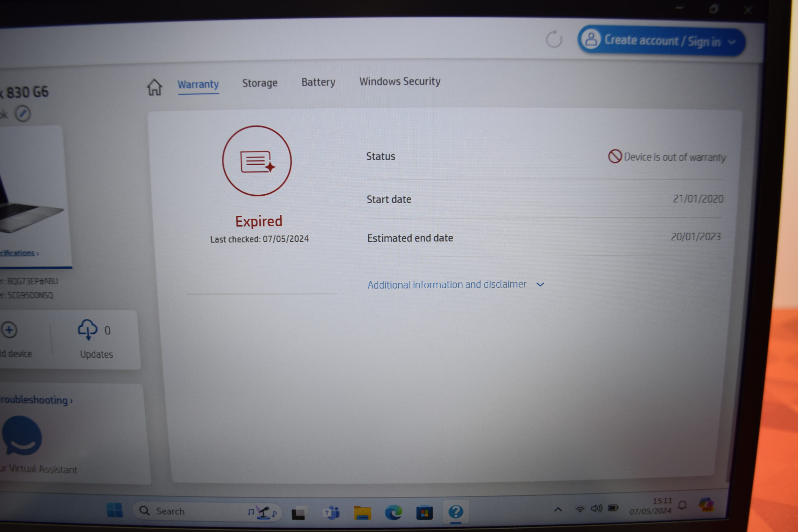Click the Updates label

tap(96, 355)
